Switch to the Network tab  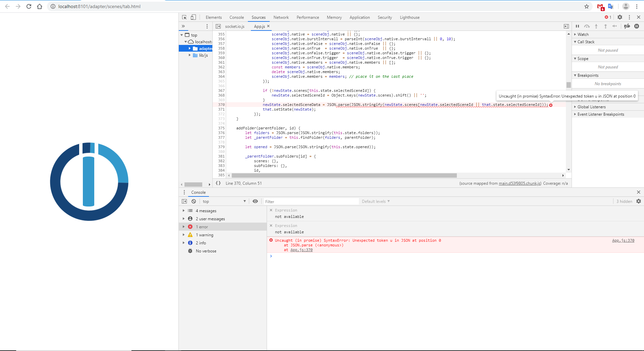pos(281,17)
